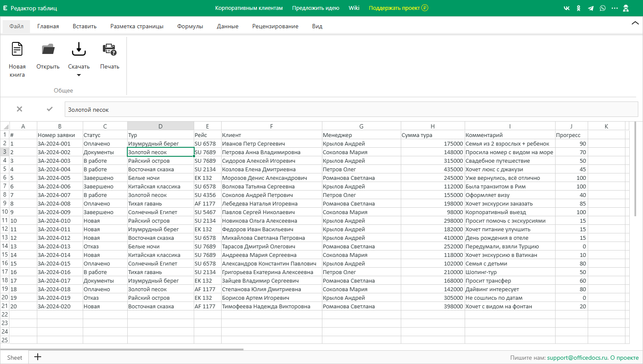Open the three-dots more sharing menu

coord(615,8)
